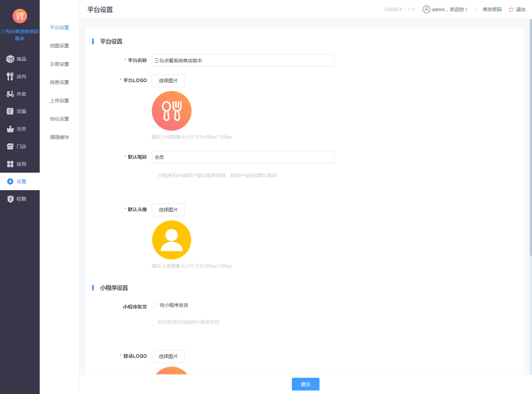Focus the 平台名称 input field
This screenshot has height=394, width=532.
(x=243, y=60)
